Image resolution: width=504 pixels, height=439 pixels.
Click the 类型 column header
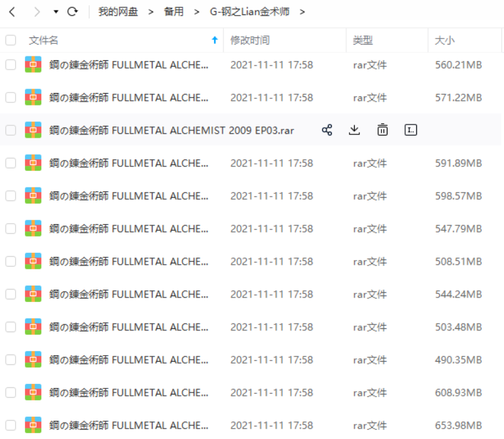coord(363,40)
